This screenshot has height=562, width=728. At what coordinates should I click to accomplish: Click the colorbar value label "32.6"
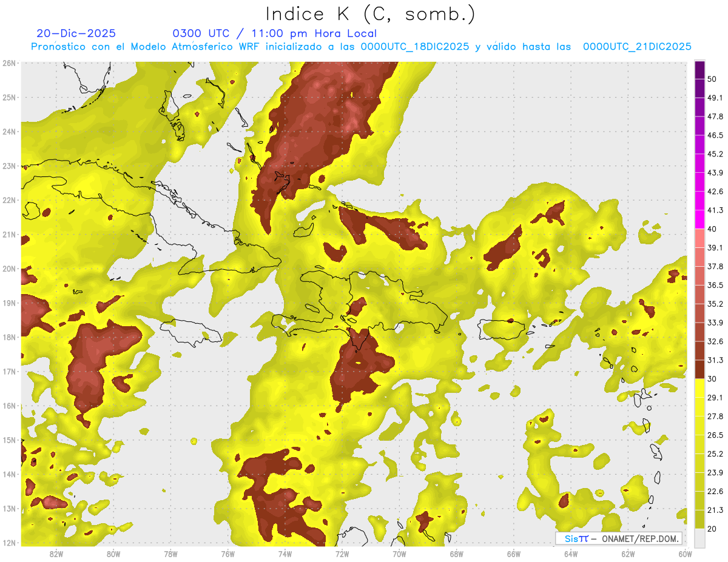[x=715, y=341]
